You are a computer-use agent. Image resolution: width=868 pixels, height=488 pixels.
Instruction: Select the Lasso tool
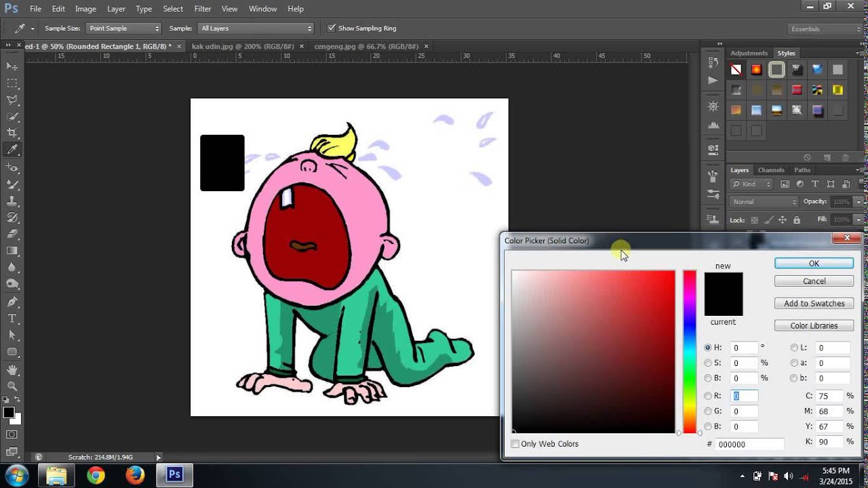pyautogui.click(x=12, y=100)
